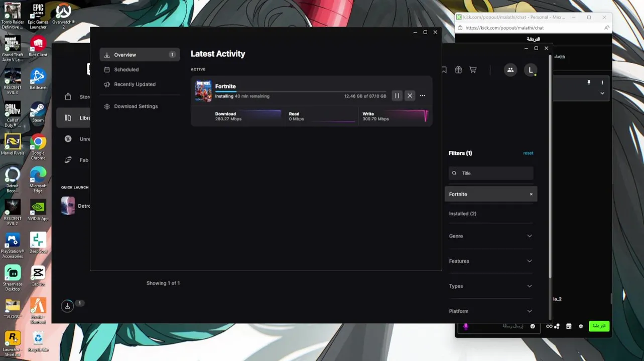Click the Title search field
The height and width of the screenshot is (361, 644).
point(491,173)
